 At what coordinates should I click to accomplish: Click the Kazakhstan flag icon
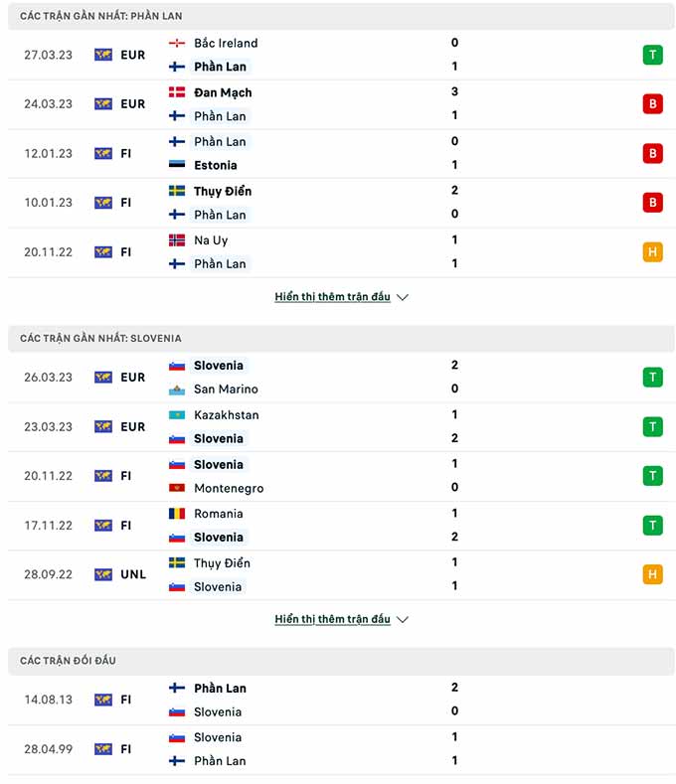(x=177, y=415)
